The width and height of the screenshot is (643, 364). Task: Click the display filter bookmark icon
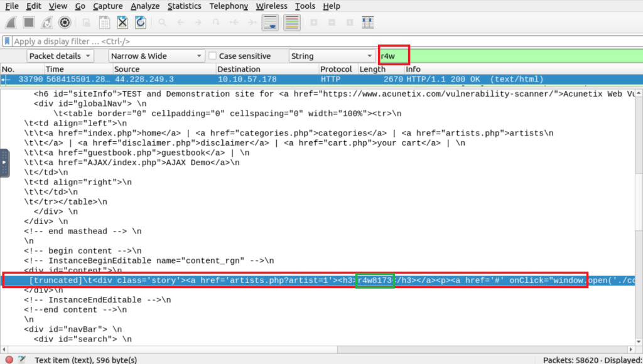(7, 41)
